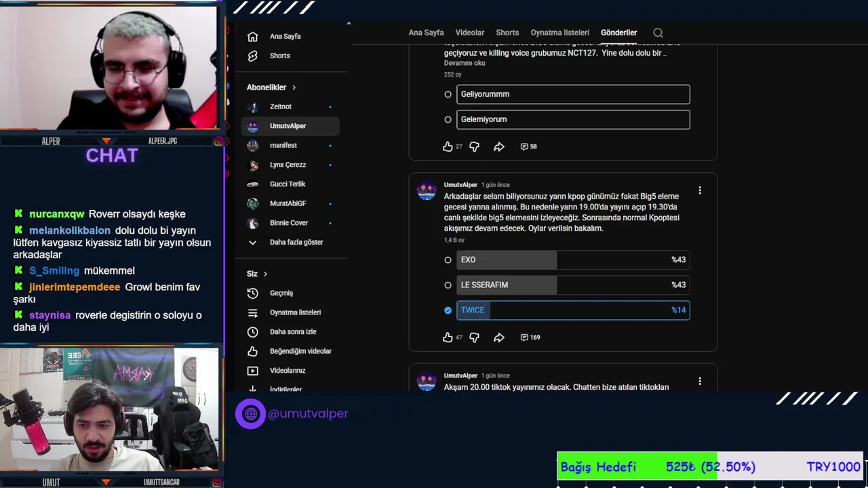
Task: Like the EXO/TWICE poll post
Action: pos(448,337)
